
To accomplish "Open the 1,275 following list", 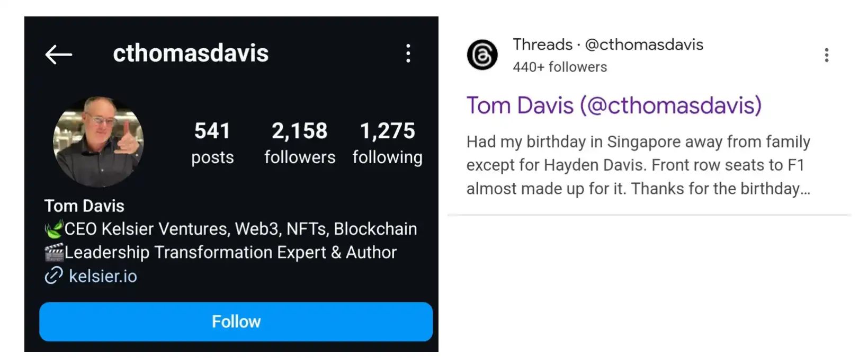I will click(387, 143).
